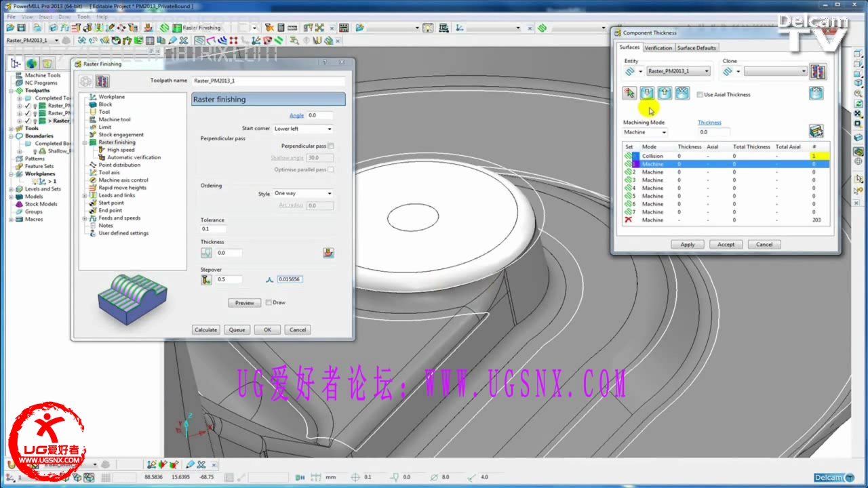Click the clone thickness data icon
The image size is (868, 488).
click(x=817, y=71)
